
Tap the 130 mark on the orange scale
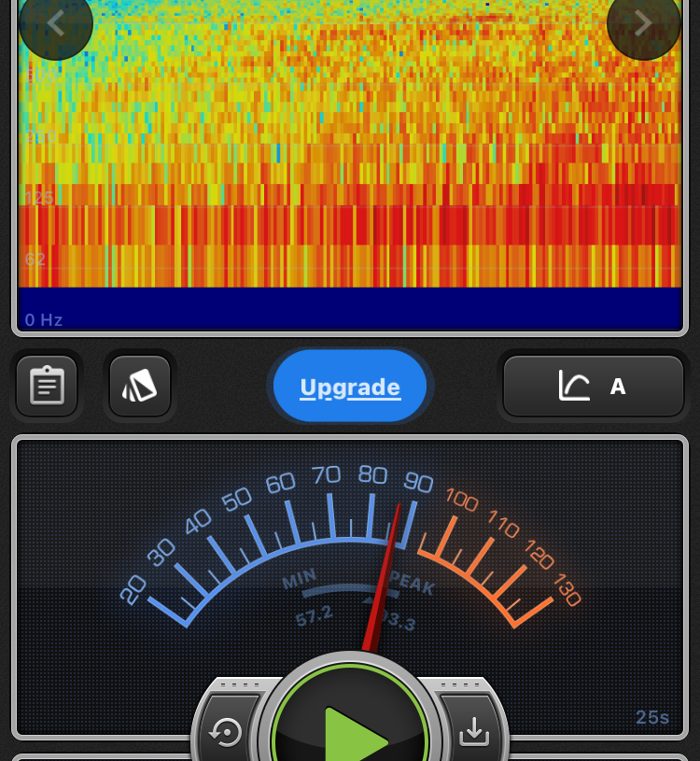[567, 590]
